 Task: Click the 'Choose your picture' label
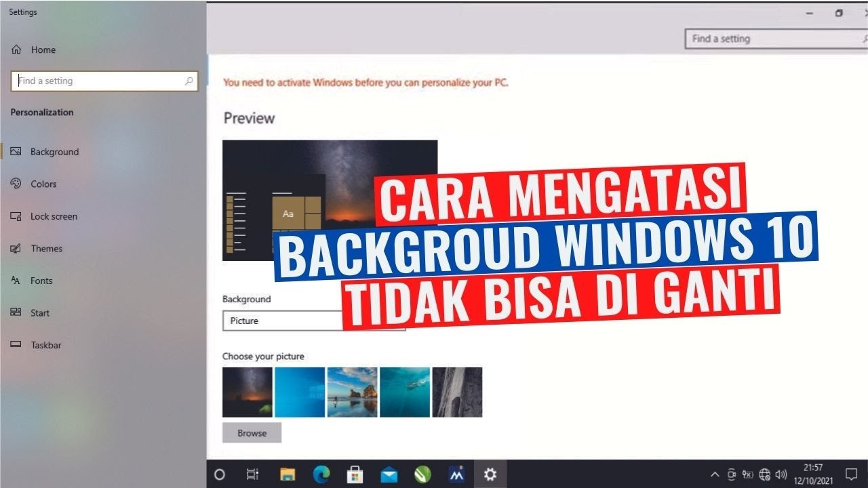[x=263, y=356]
